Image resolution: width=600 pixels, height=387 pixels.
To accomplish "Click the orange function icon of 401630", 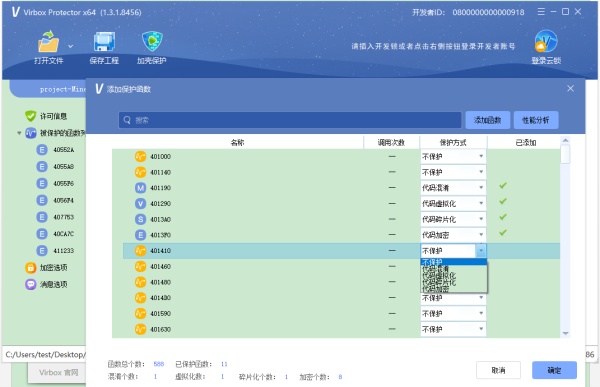I will pos(140,329).
